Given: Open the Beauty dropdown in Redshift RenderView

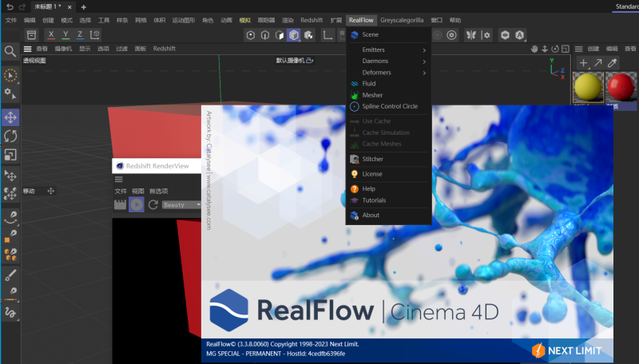Looking at the screenshot, I should [181, 205].
